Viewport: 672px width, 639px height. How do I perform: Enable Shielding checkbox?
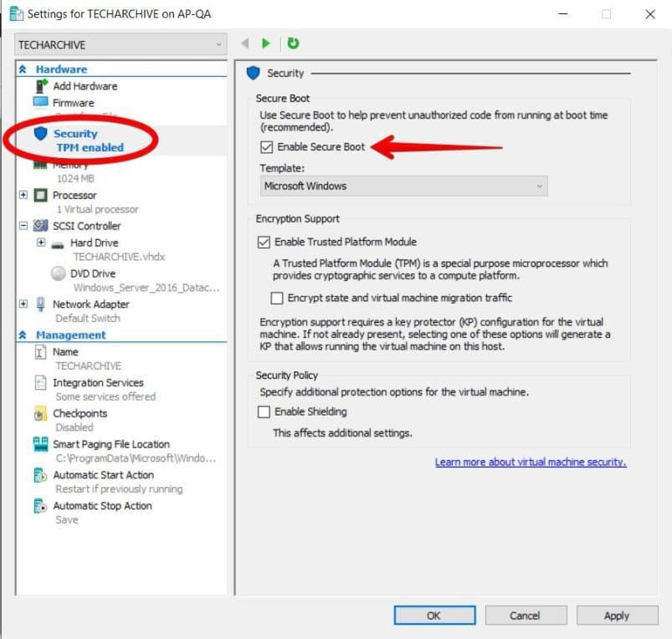click(264, 412)
